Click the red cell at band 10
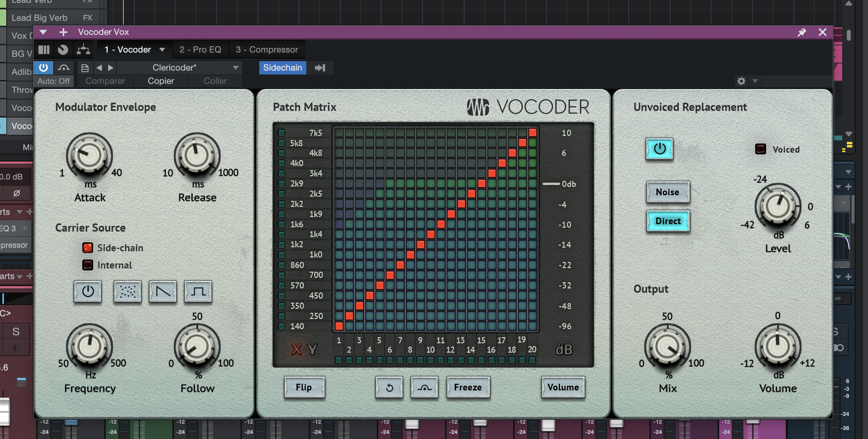This screenshot has width=868, height=439. coord(430,234)
